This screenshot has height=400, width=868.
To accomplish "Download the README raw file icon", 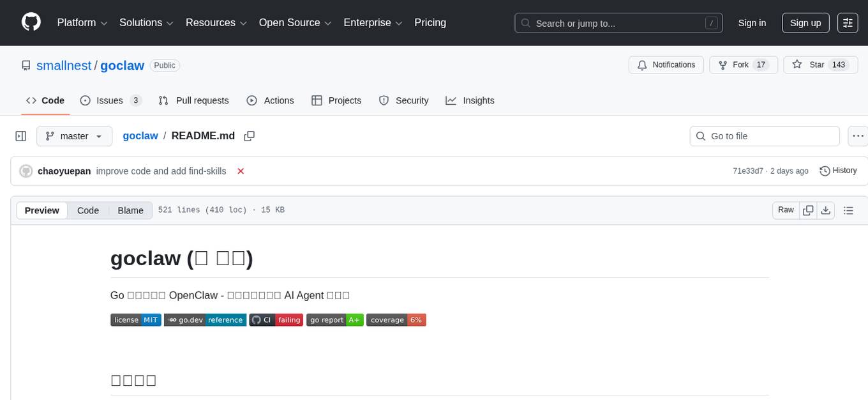I will [826, 210].
